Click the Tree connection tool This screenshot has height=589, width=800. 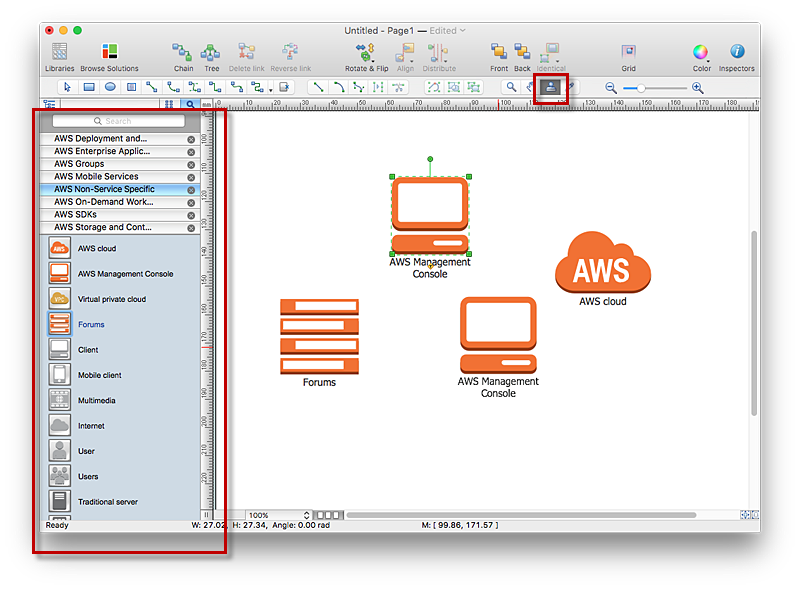pos(211,57)
